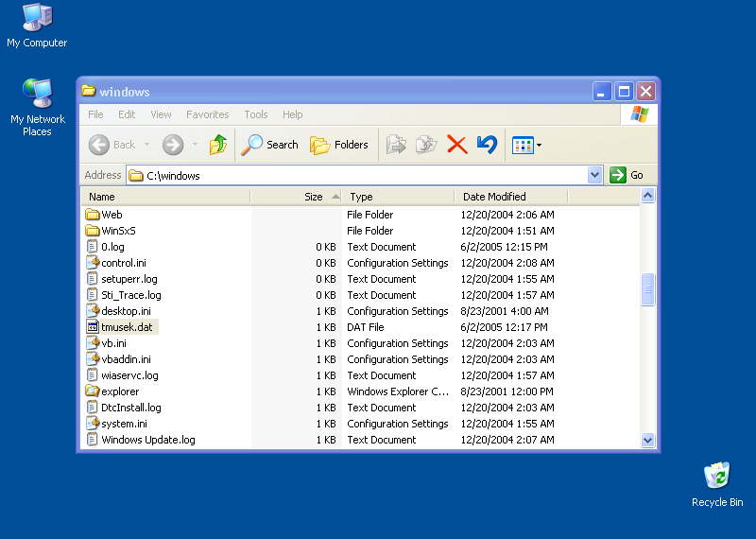The height and width of the screenshot is (539, 756).
Task: Open the Favorites menu
Action: coord(207,114)
